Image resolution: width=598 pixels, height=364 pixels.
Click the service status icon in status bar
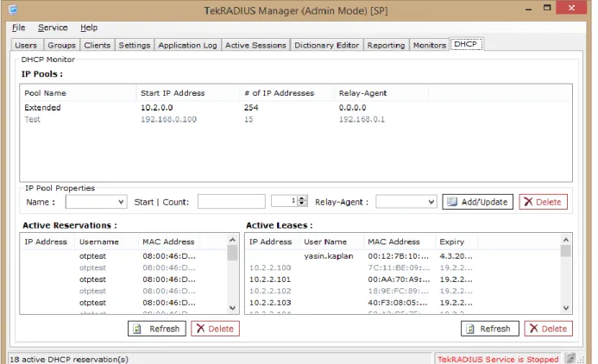click(x=570, y=358)
